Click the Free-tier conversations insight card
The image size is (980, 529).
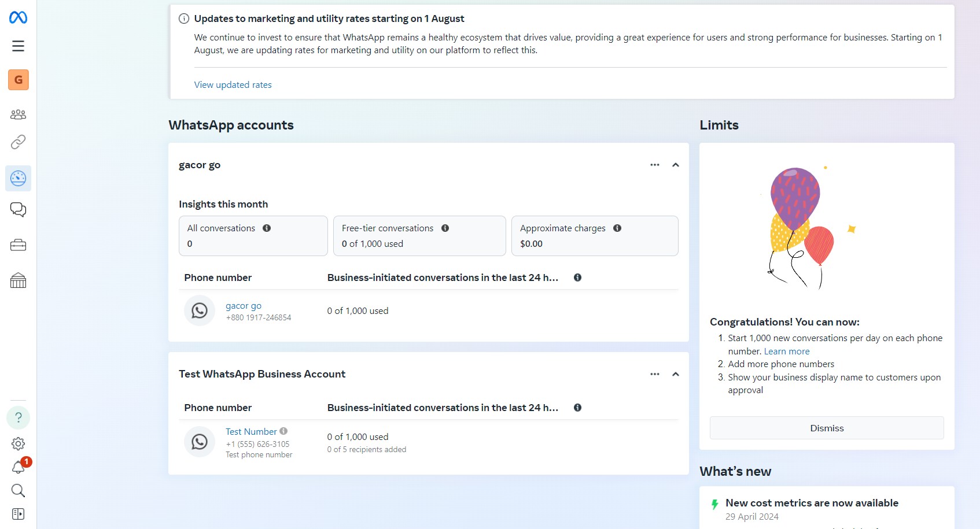(419, 236)
